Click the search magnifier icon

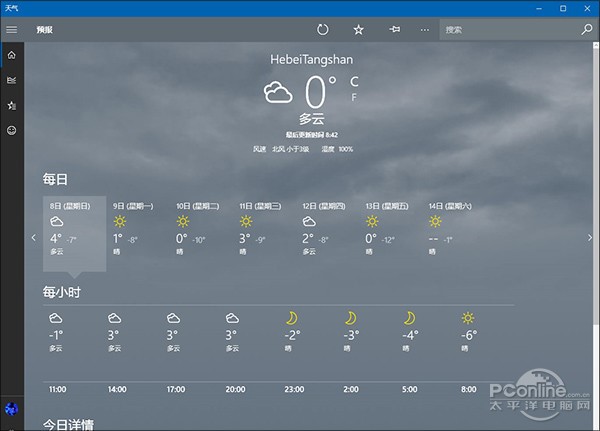[586, 29]
